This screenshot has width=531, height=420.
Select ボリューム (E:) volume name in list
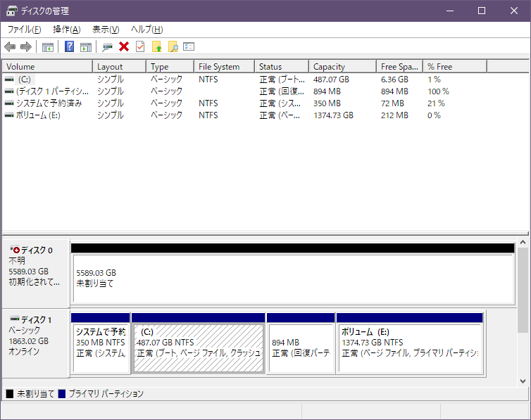coord(38,115)
